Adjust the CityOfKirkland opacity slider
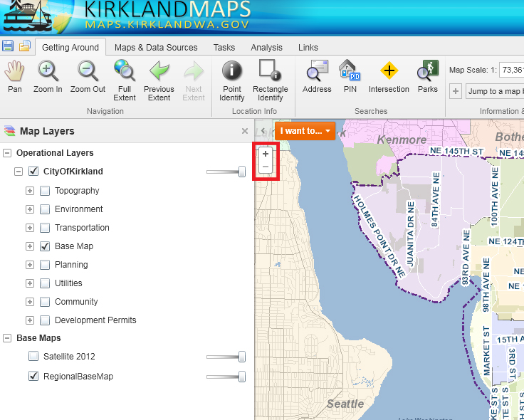The image size is (524, 420). tap(241, 172)
